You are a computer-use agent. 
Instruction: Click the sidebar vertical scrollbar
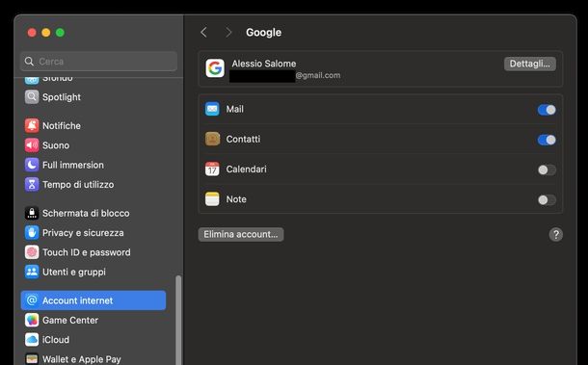[178, 320]
